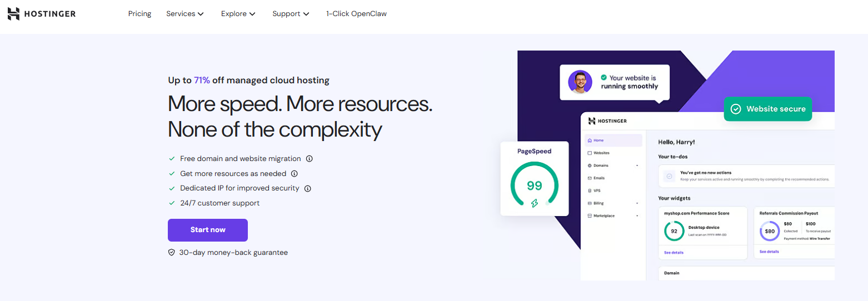Click the Domain widget heading

(672, 273)
